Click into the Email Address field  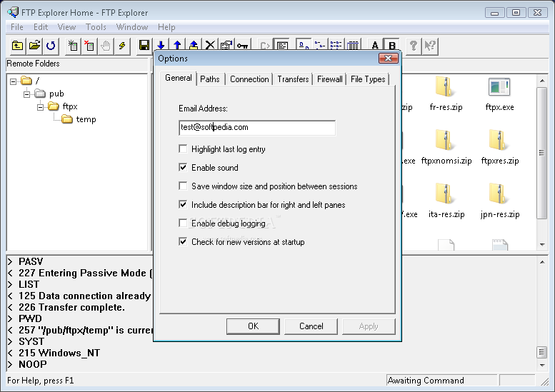pyautogui.click(x=257, y=128)
